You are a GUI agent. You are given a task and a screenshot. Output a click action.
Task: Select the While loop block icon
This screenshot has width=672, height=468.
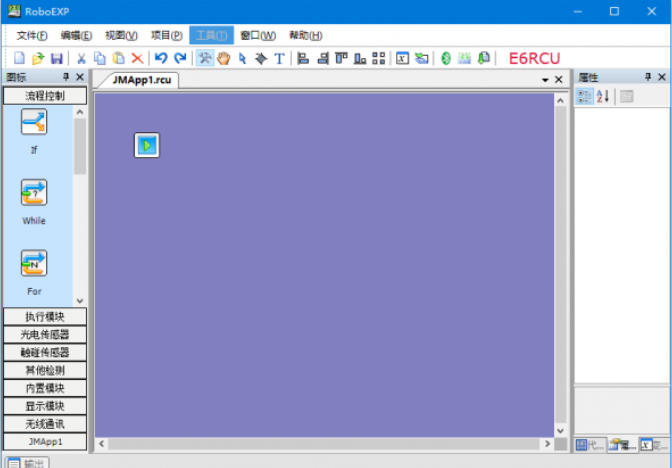pyautogui.click(x=34, y=192)
